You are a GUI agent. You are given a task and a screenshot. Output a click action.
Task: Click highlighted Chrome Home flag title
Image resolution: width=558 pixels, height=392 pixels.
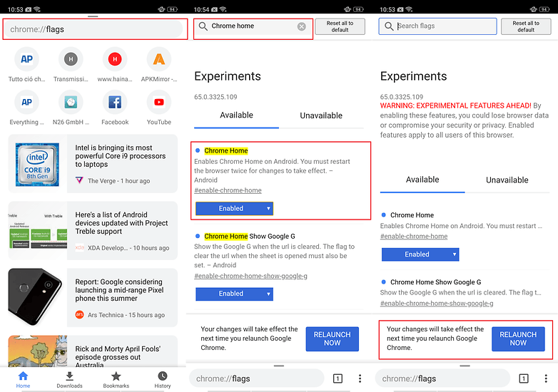click(x=226, y=150)
